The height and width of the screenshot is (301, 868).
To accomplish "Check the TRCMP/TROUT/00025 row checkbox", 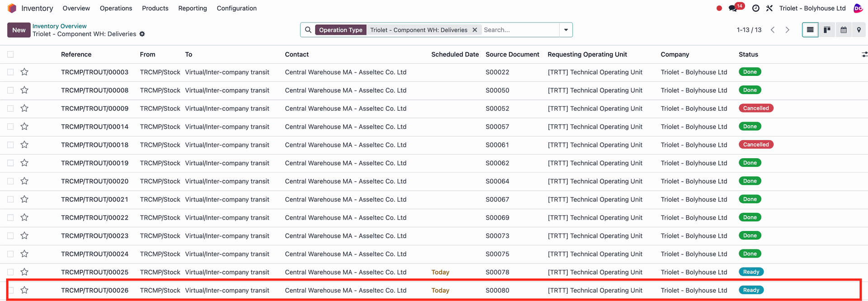I will [10, 272].
